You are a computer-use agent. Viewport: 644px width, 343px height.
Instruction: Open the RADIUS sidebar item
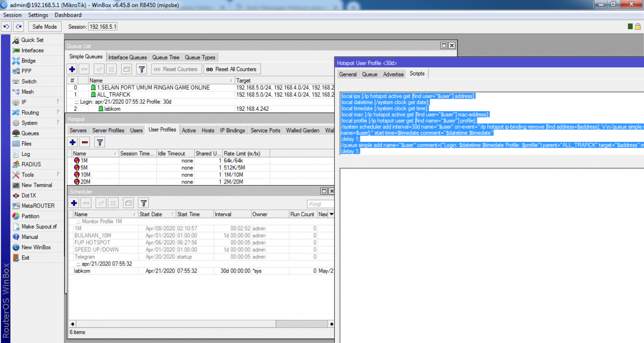coord(31,164)
